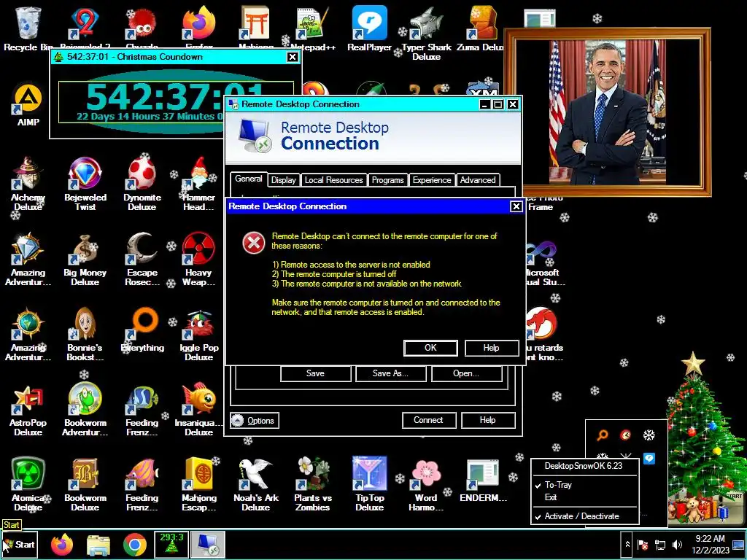Click the Open... button

[466, 373]
